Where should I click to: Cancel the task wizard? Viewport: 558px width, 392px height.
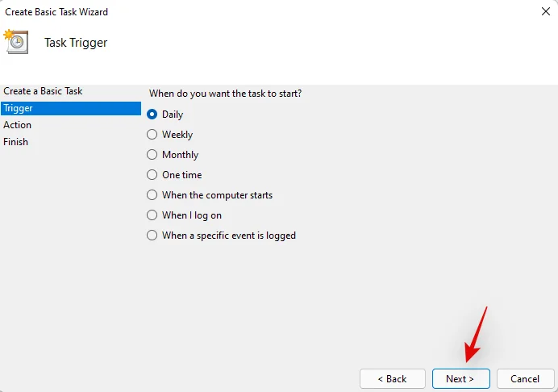pyautogui.click(x=525, y=378)
